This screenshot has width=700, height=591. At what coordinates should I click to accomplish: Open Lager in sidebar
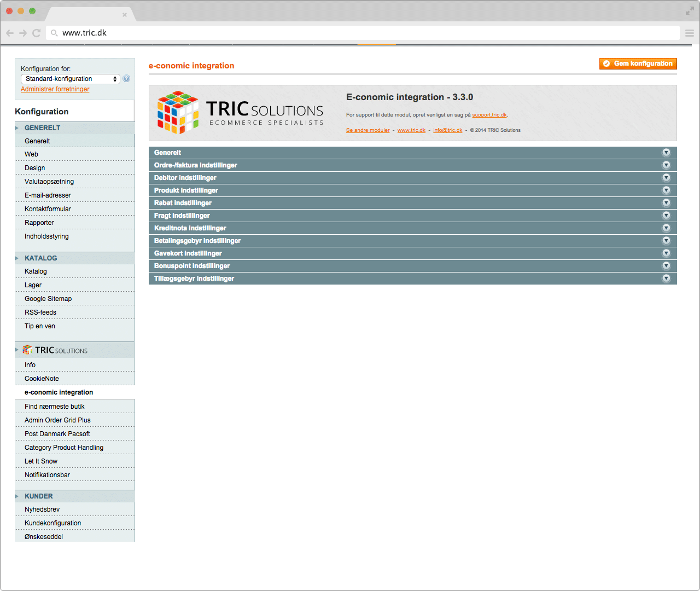click(74, 285)
